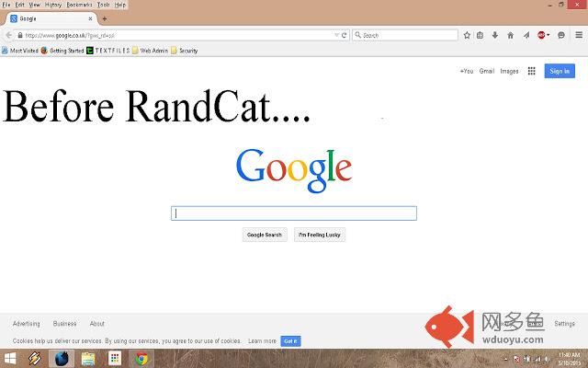This screenshot has width=588, height=368.
Task: Focus the Google search input box
Action: point(294,213)
